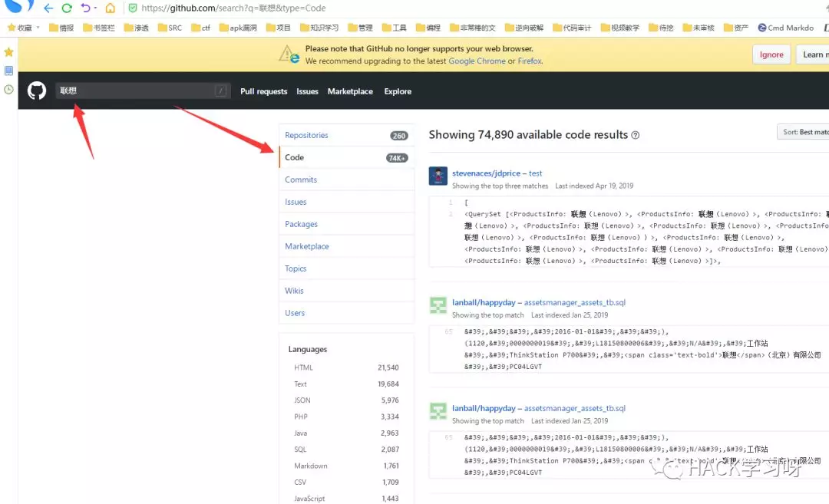Open the 知识学习 bookmark folder
The width and height of the screenshot is (829, 504).
pyautogui.click(x=319, y=28)
